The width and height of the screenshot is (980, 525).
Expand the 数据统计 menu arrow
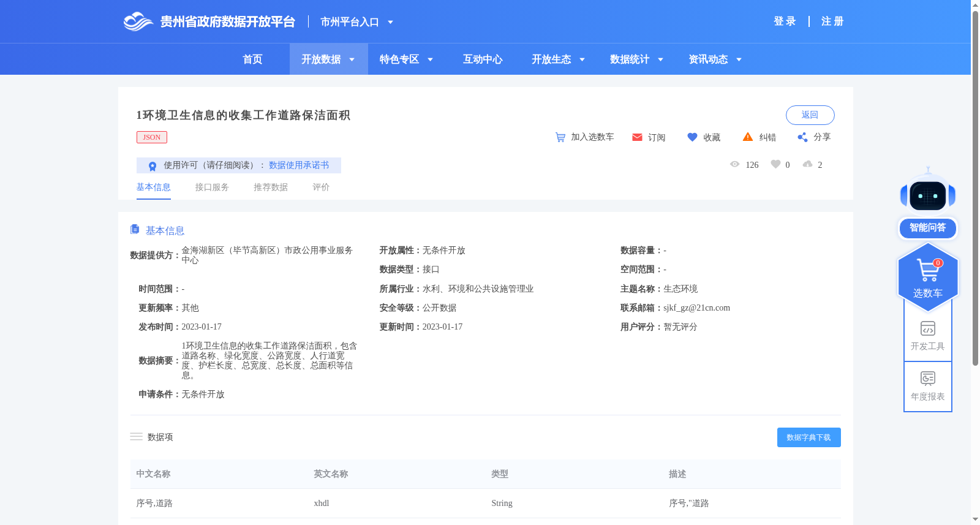coord(660,59)
